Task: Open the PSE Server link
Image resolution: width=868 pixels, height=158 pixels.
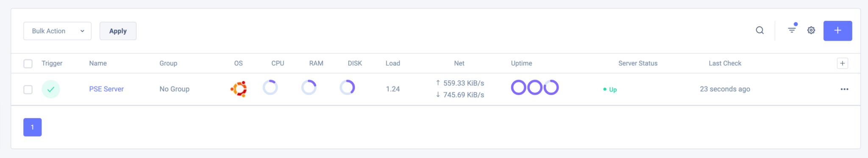Action: (x=106, y=89)
